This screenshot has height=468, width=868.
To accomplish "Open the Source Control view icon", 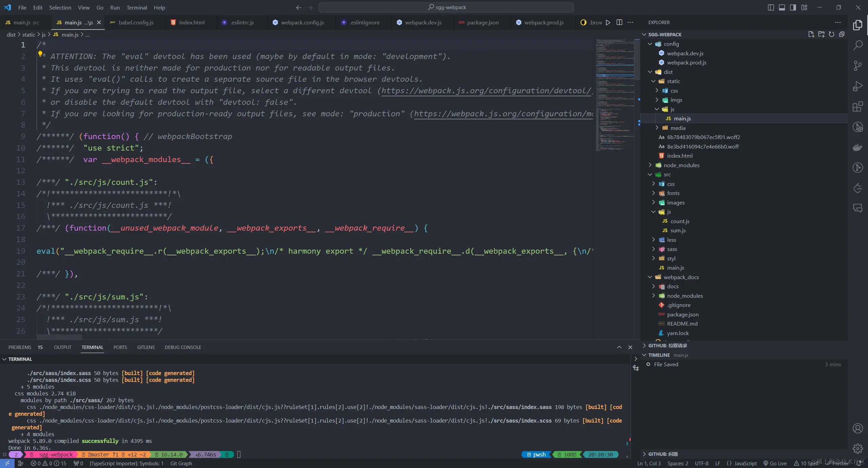I will tap(858, 65).
